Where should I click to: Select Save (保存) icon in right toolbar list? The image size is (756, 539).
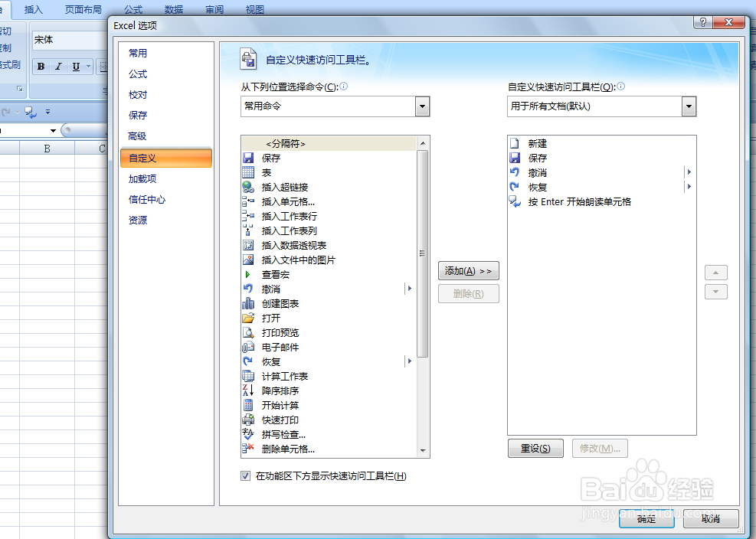(x=515, y=158)
